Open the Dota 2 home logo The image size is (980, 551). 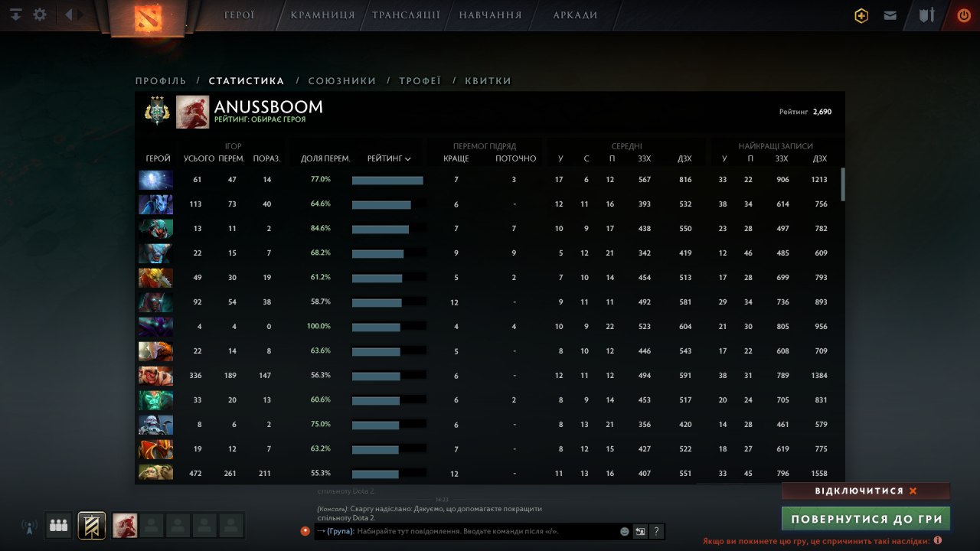(149, 17)
